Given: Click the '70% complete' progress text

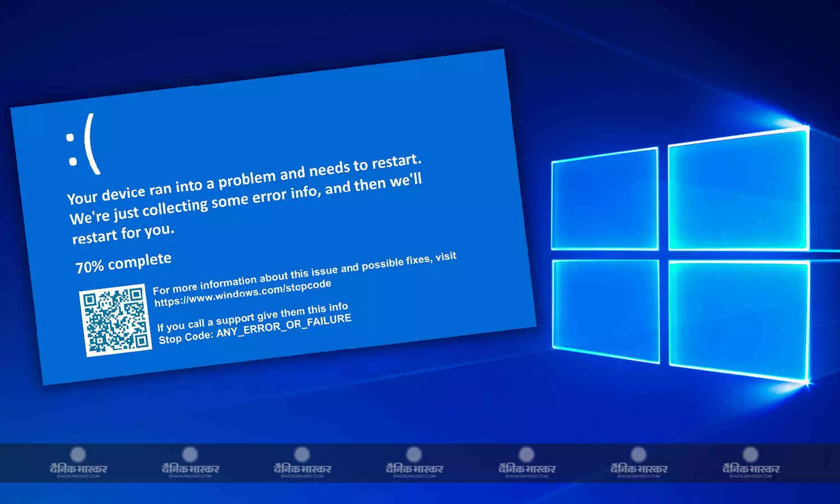Looking at the screenshot, I should tap(123, 263).
